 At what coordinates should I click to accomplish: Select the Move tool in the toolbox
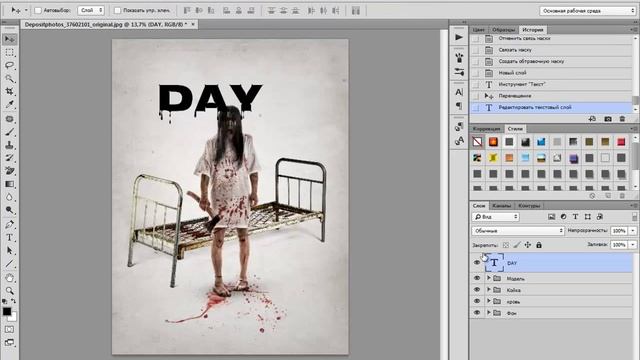[x=9, y=39]
